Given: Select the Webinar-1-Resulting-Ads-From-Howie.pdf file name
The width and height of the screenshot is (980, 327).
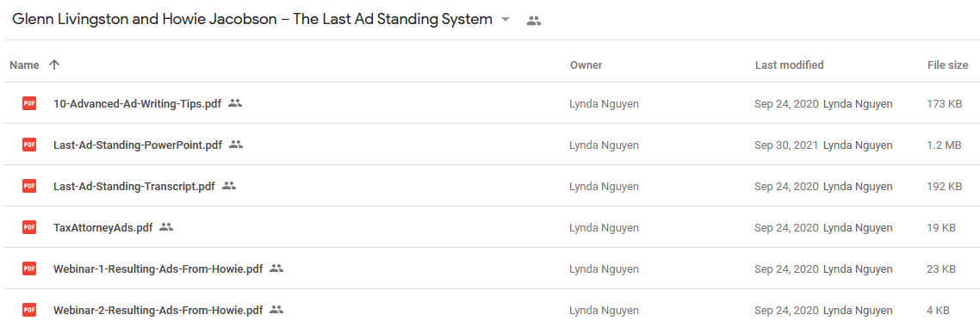Looking at the screenshot, I should point(158,269).
